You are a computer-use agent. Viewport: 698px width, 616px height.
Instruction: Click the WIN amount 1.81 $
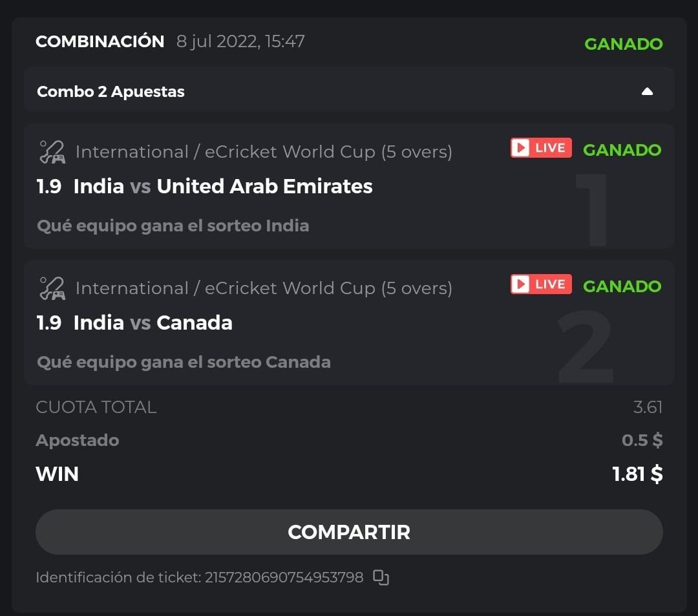[637, 474]
